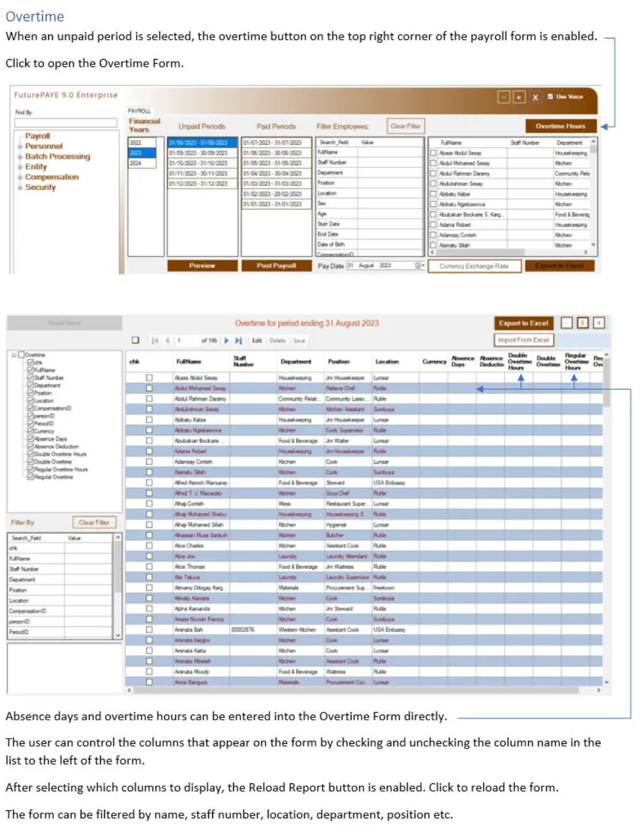This screenshot has height=835, width=644.
Task: Expand the Entity tree node
Action: (x=20, y=167)
